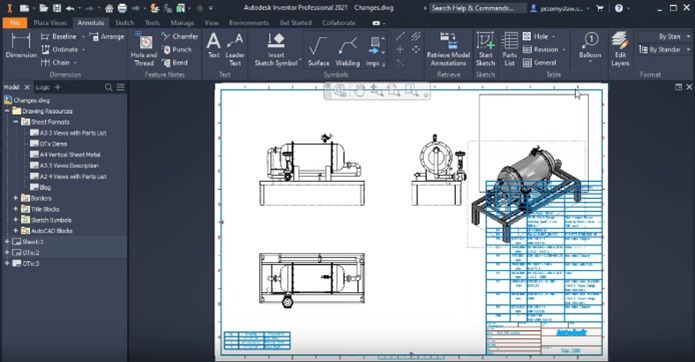695x362 pixels.
Task: Collapse the Drawing Resources node
Action: [7, 111]
